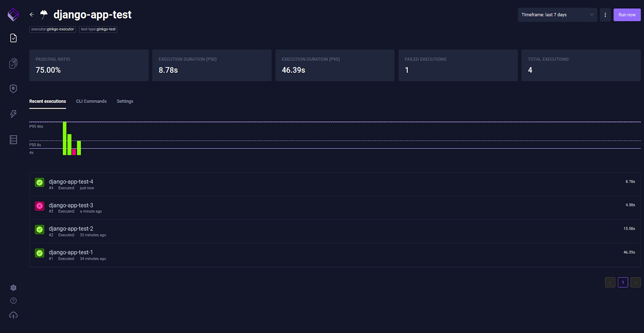
Task: Click 'just now' timestamp text
Action: [x=87, y=188]
